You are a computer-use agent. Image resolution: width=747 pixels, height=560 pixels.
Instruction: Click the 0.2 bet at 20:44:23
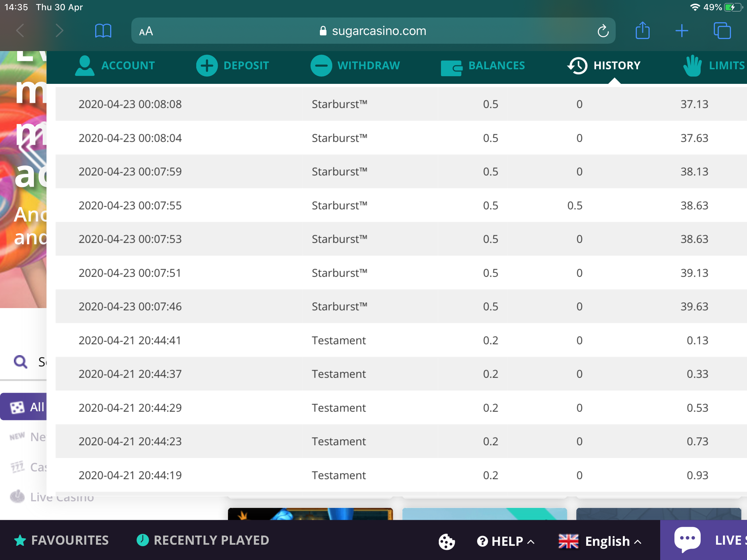point(491,441)
